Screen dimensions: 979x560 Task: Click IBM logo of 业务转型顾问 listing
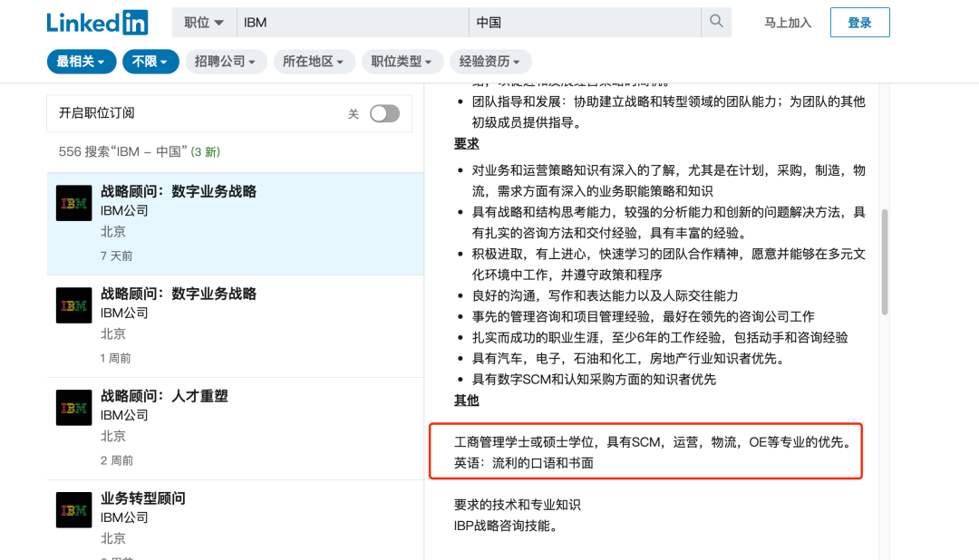pyautogui.click(x=73, y=510)
